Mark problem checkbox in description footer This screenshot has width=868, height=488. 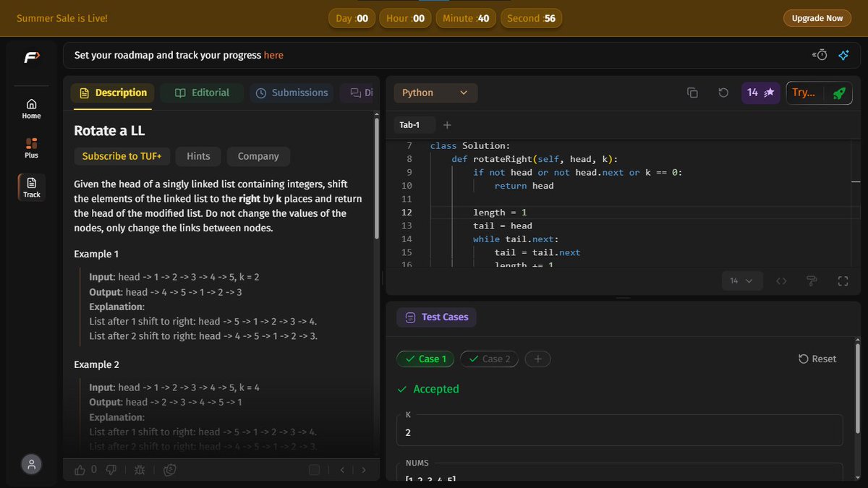(314, 470)
